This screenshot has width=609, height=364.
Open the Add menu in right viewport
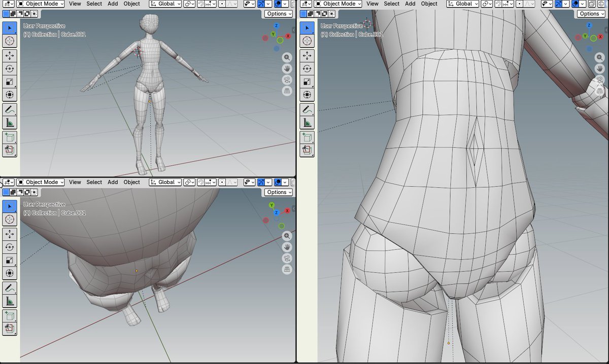(x=410, y=4)
